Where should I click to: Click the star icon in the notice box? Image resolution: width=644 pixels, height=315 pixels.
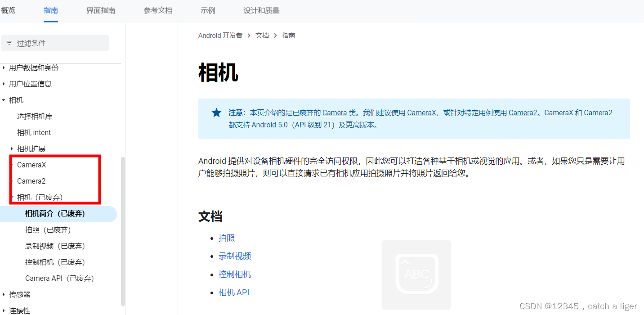click(x=216, y=113)
